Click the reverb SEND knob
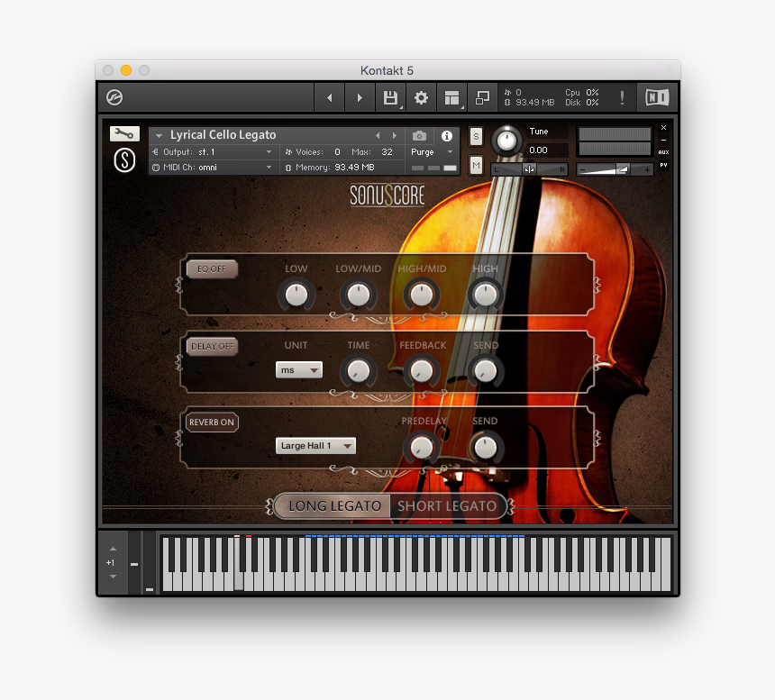The height and width of the screenshot is (700, 775). click(x=485, y=448)
